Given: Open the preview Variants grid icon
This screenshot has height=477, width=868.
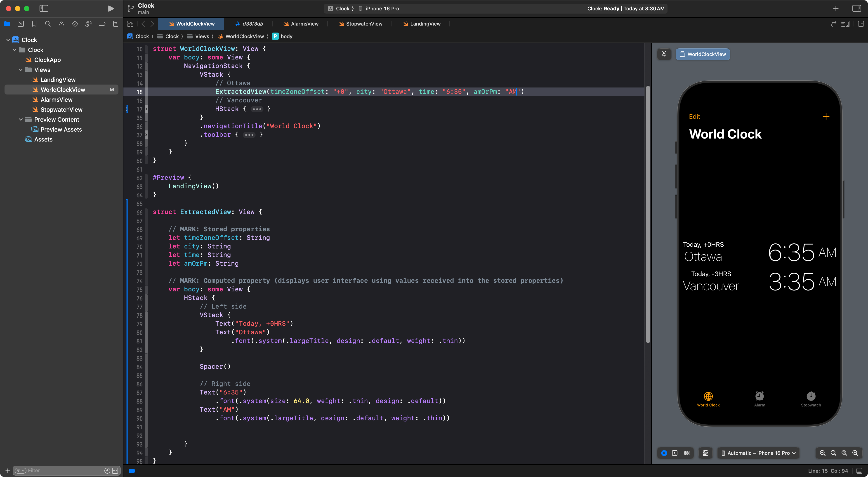Looking at the screenshot, I should [x=687, y=453].
